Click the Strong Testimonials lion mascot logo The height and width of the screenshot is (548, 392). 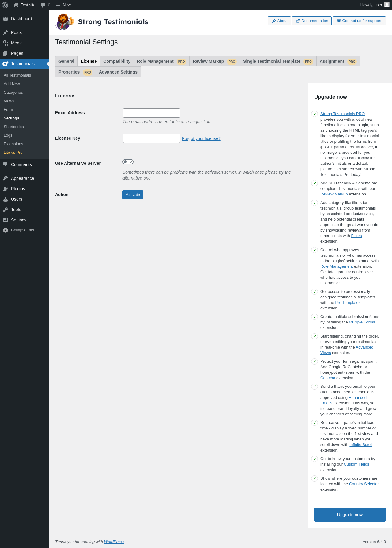[65, 21]
